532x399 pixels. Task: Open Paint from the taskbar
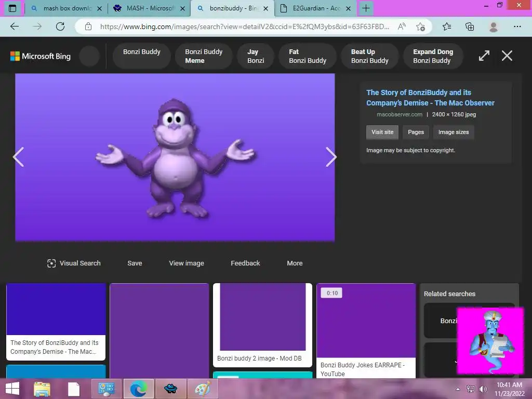tap(203, 389)
